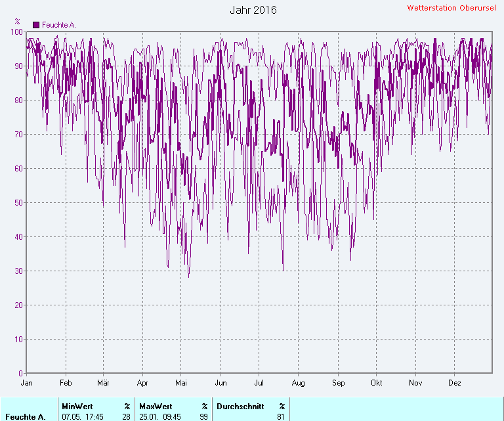Click the 'Jun' month label on x-axis
504x421 pixels.
click(x=220, y=383)
